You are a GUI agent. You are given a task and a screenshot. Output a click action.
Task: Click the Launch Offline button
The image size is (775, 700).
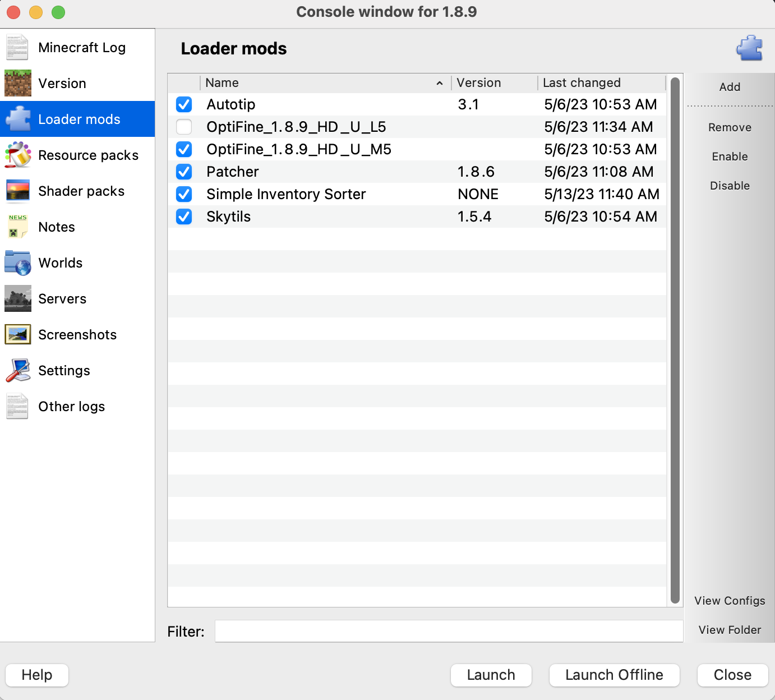coord(614,675)
